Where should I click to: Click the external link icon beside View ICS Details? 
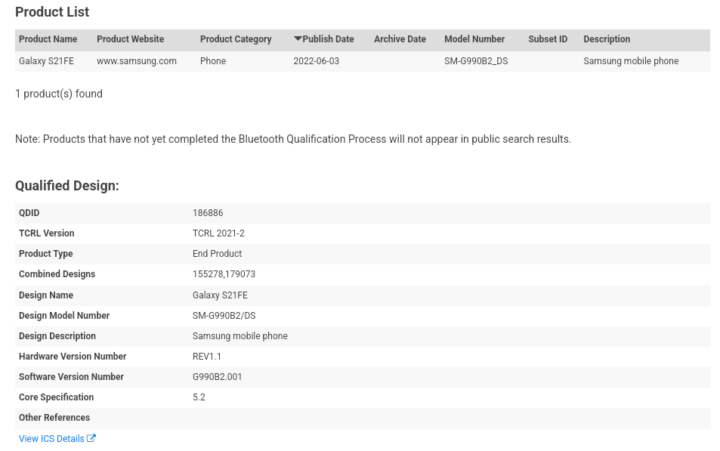click(x=91, y=439)
